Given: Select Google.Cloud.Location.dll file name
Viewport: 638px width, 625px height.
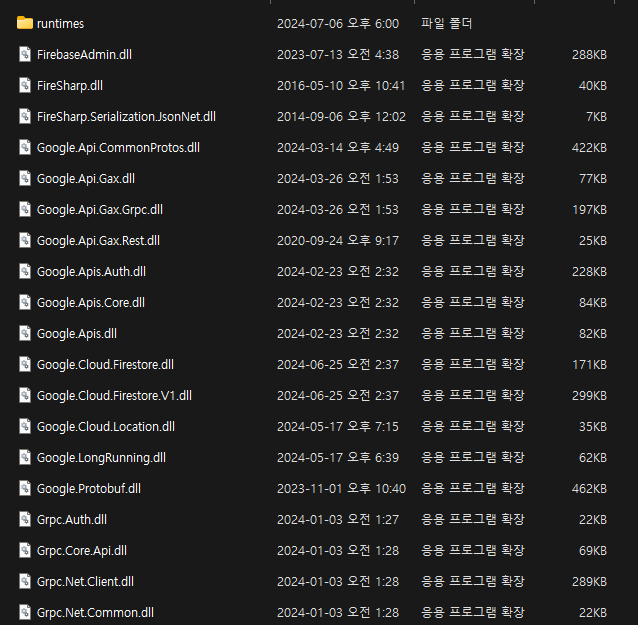Looking at the screenshot, I should (x=105, y=426).
